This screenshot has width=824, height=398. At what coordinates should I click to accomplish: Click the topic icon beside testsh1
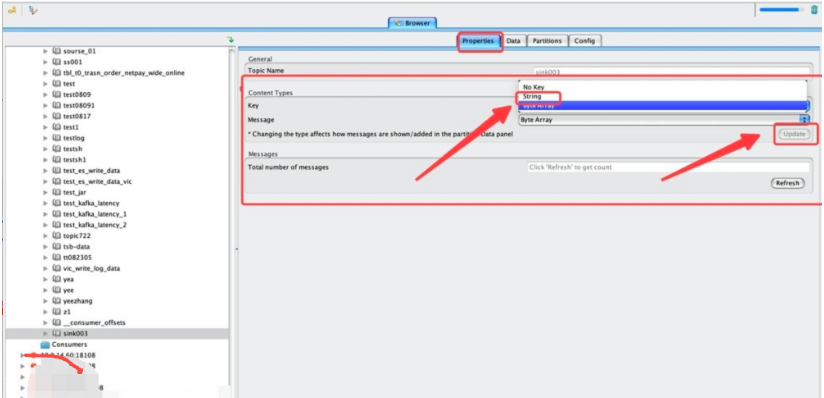click(57, 160)
